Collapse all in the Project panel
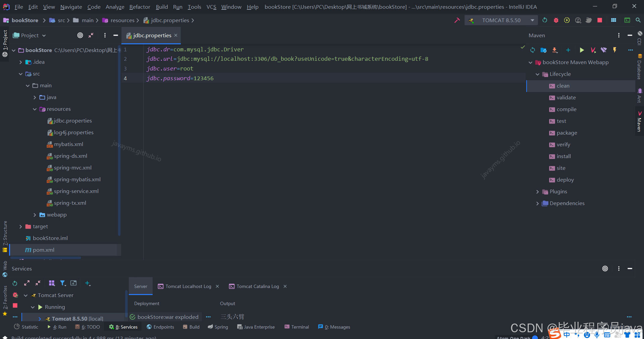Screen dimensions: 644x339 point(91,35)
